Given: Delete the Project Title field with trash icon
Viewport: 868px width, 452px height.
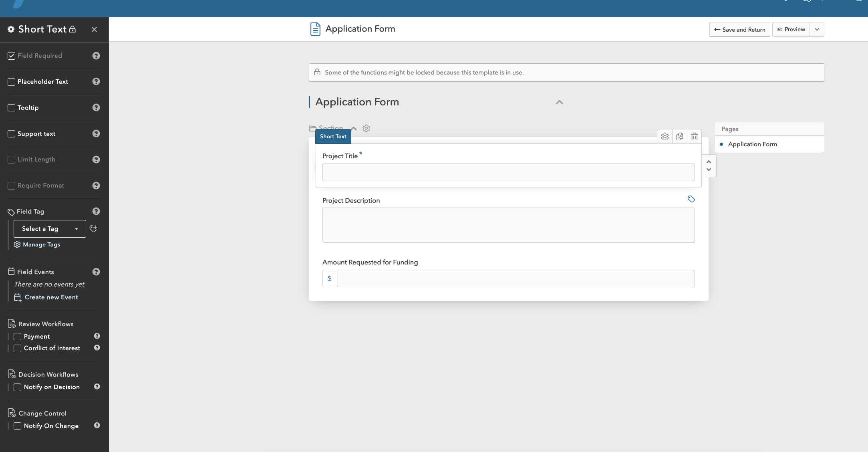Looking at the screenshot, I should tap(694, 137).
